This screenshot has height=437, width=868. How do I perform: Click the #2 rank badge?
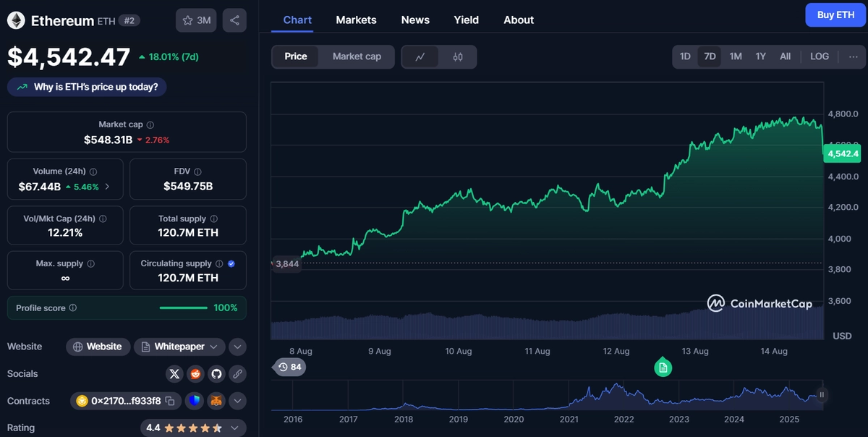point(129,20)
